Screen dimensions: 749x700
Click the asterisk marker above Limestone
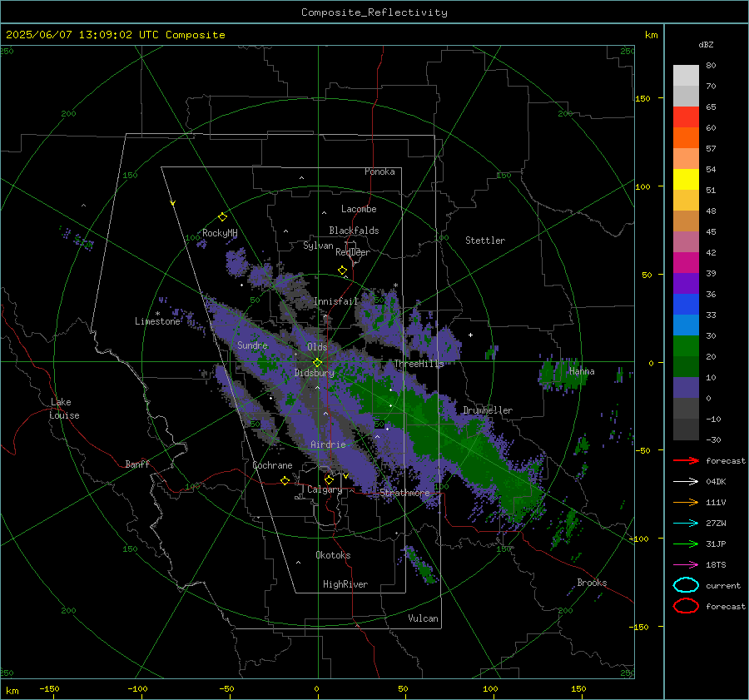[x=157, y=314]
